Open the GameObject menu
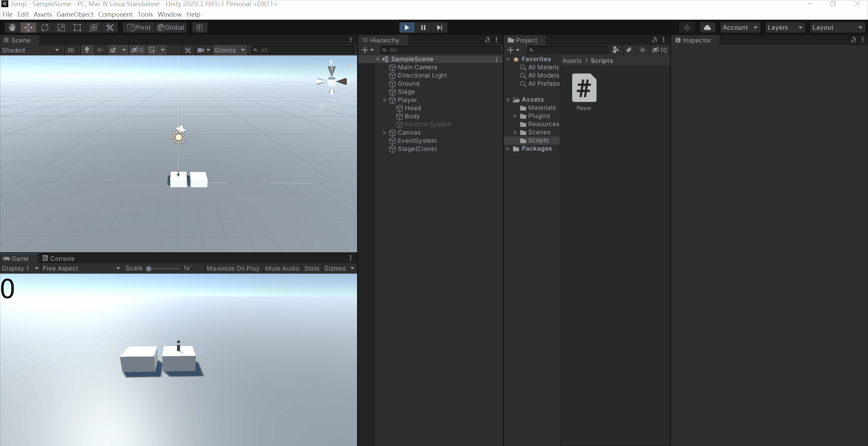This screenshot has width=868, height=446. coord(75,14)
